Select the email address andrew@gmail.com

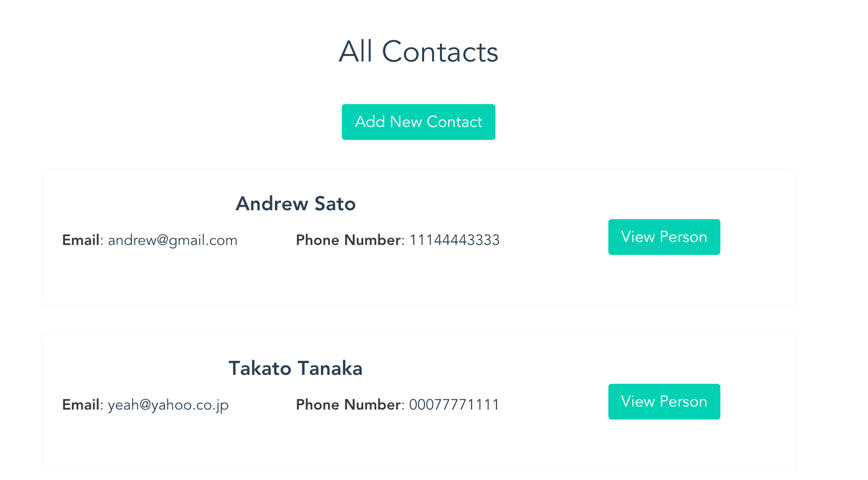coord(172,240)
